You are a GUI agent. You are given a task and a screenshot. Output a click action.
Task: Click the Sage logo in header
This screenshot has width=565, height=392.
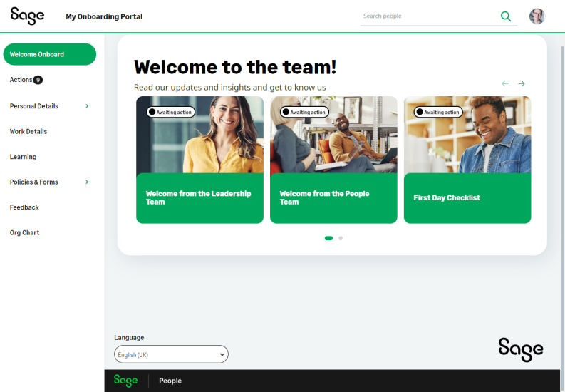click(x=27, y=16)
